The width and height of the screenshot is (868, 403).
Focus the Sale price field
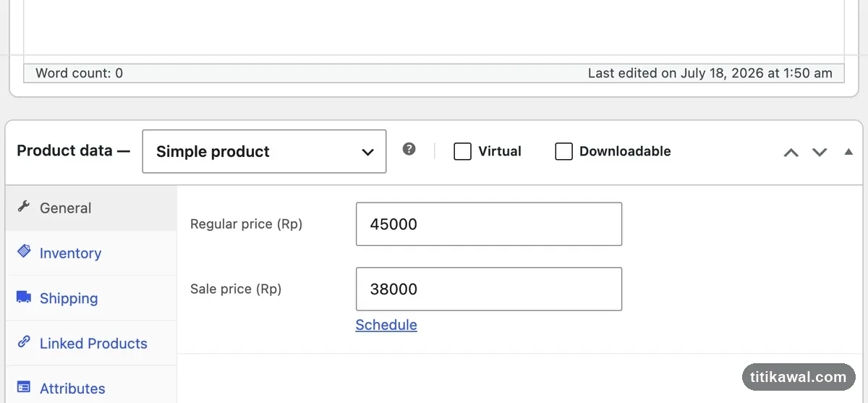[x=489, y=289]
